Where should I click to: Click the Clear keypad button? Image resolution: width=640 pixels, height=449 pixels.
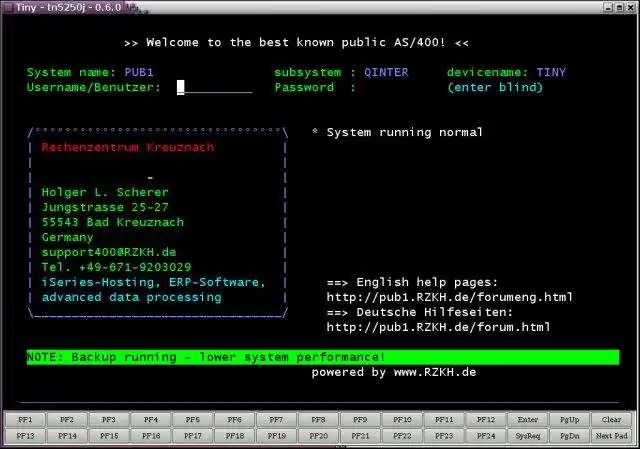point(612,420)
